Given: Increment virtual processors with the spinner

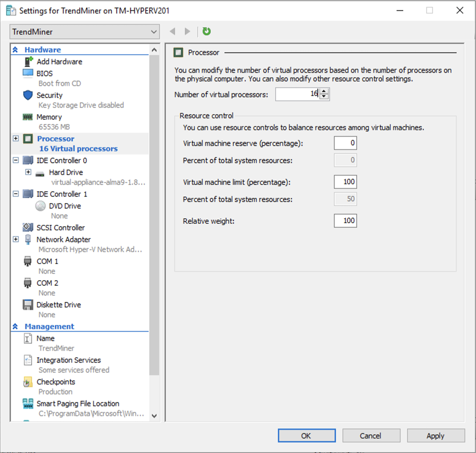Looking at the screenshot, I should pos(324,92).
